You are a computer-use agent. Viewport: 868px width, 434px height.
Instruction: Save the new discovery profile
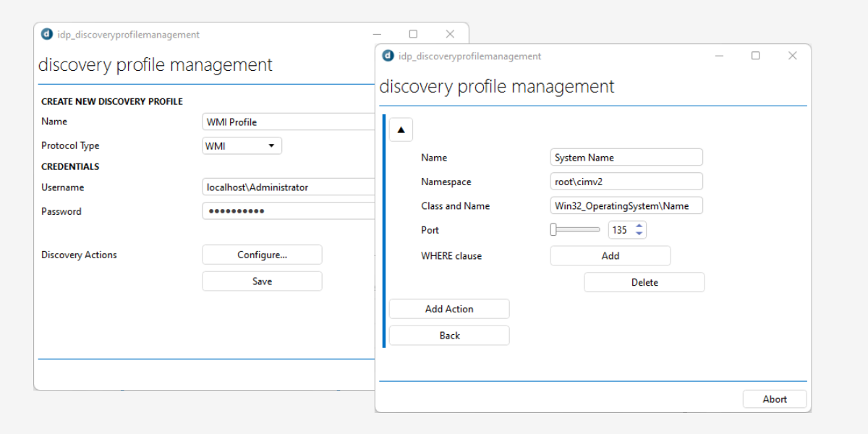click(x=262, y=281)
